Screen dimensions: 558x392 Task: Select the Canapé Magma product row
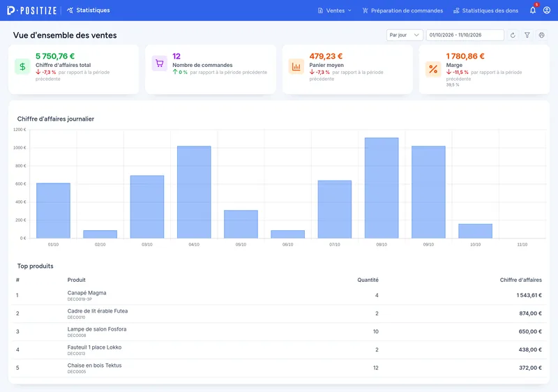[279, 295]
